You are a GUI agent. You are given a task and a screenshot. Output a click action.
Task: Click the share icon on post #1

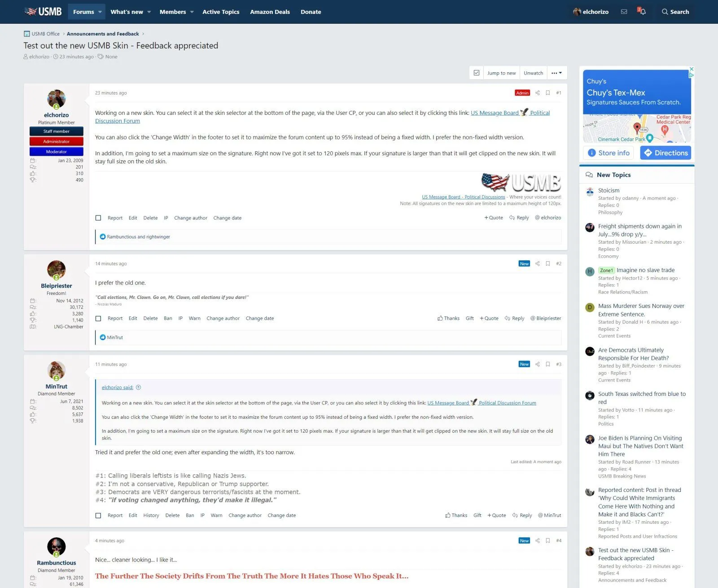(537, 93)
